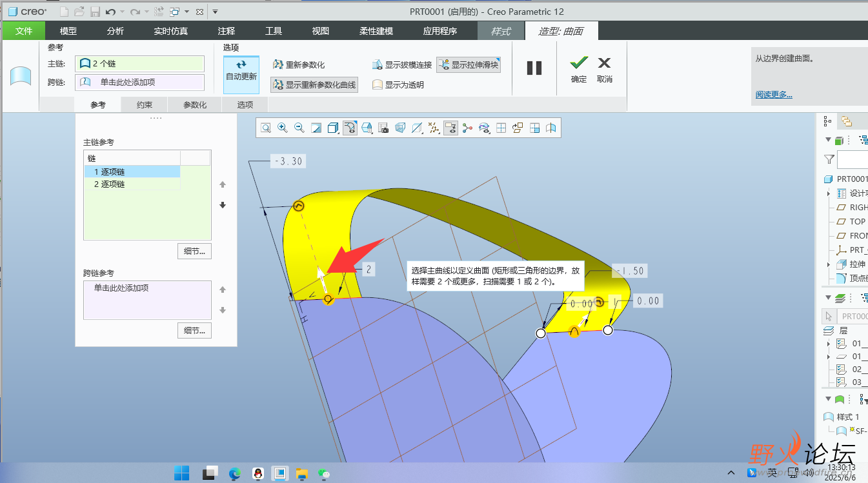Collapse the layer tree section triangle
The image size is (868, 483).
tap(828, 298)
